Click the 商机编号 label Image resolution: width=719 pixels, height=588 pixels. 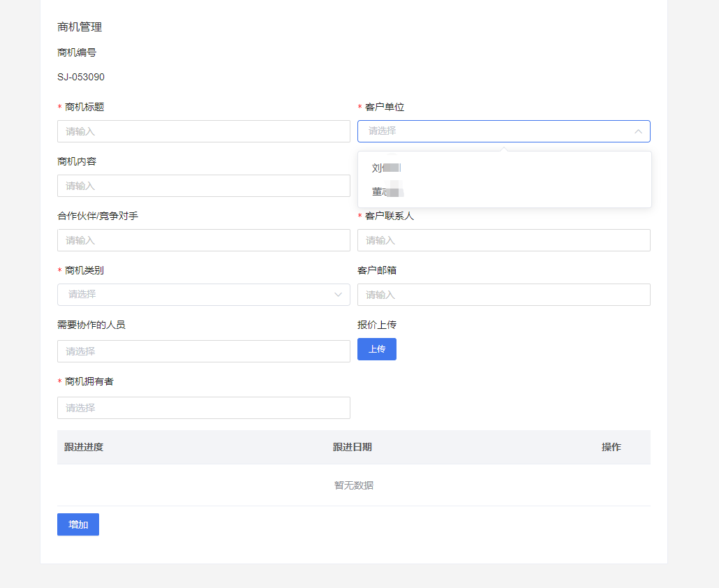pyautogui.click(x=77, y=53)
